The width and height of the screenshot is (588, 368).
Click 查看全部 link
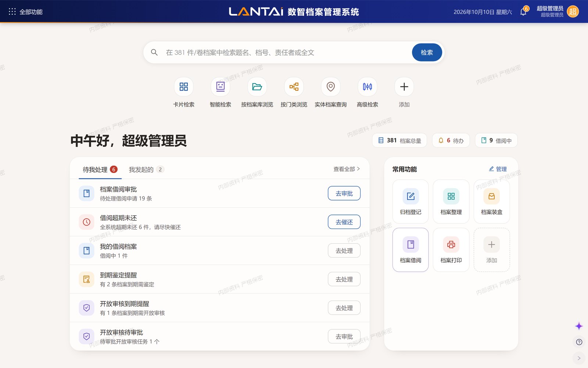click(347, 169)
